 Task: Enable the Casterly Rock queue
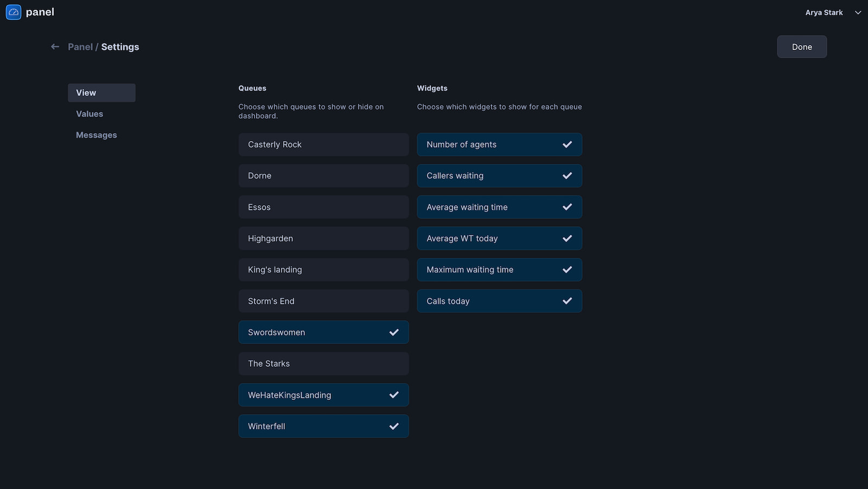(323, 144)
